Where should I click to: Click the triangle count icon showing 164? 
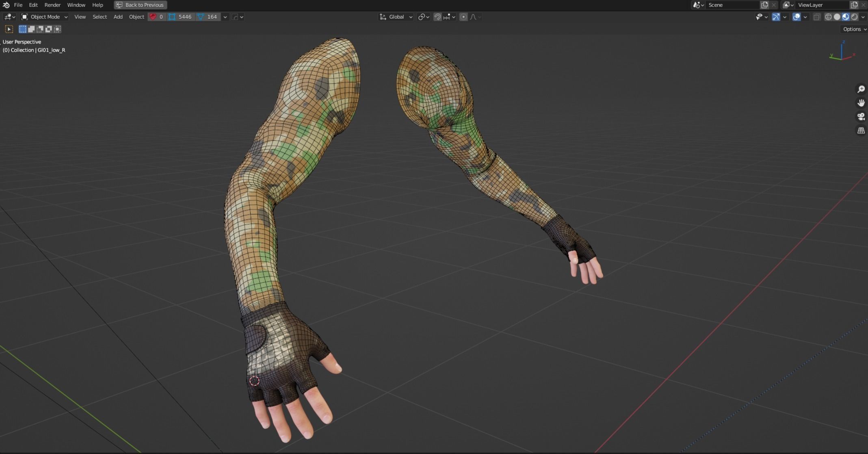(x=208, y=17)
